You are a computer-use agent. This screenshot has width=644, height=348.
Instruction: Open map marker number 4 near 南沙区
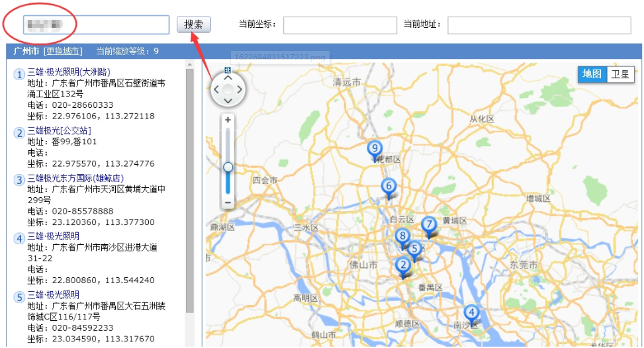pyautogui.click(x=471, y=314)
